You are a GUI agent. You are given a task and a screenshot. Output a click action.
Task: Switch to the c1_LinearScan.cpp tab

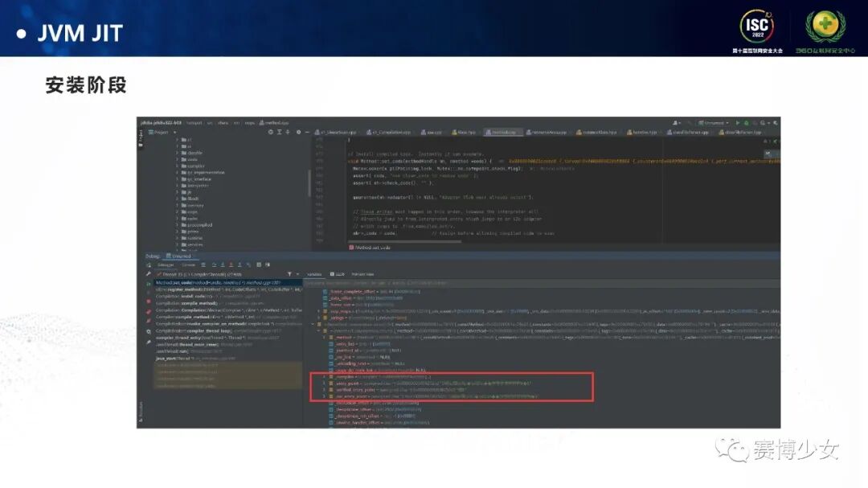tap(337, 133)
